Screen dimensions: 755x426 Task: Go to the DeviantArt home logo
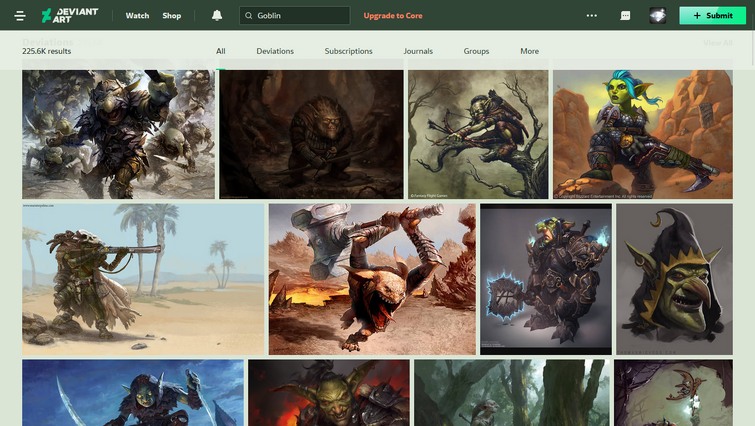click(70, 15)
